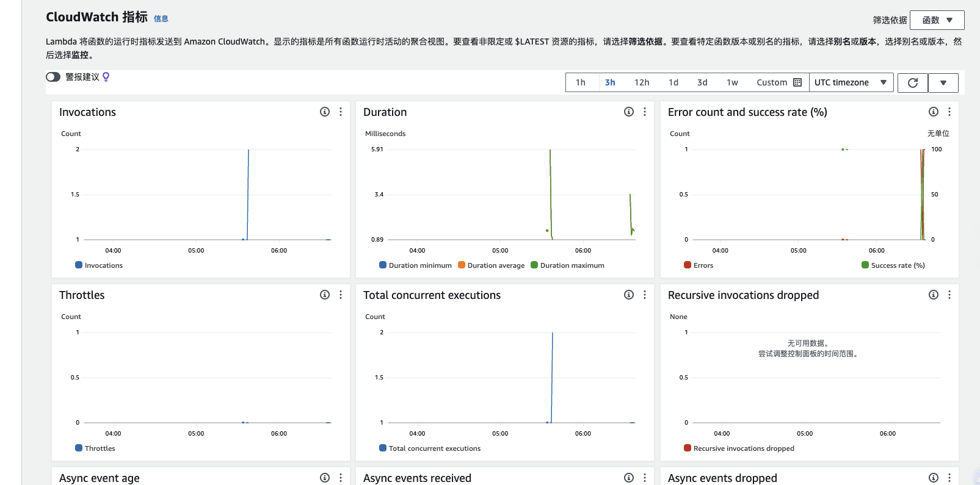Open info for Error count widget
This screenshot has height=485, width=980.
coord(934,112)
